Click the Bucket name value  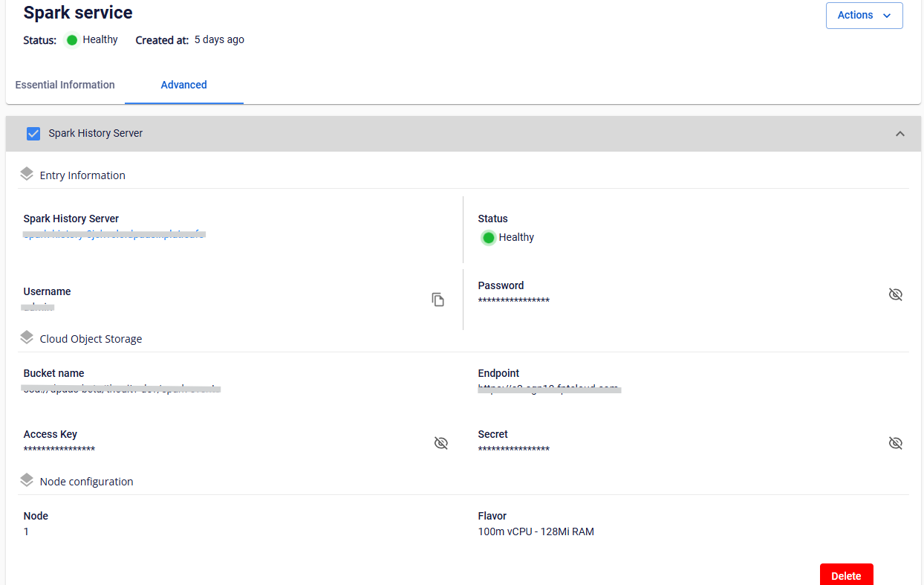tap(122, 389)
